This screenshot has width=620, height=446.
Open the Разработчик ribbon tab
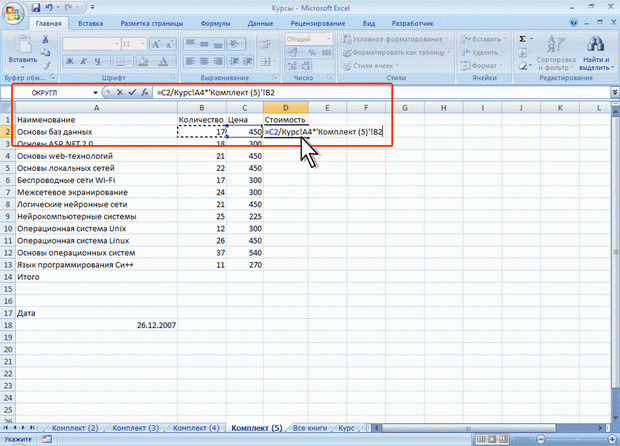coord(412,23)
